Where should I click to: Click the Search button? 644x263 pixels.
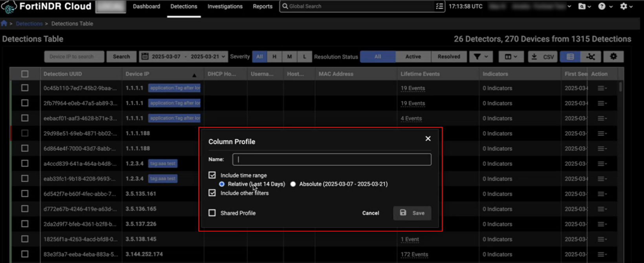point(121,57)
